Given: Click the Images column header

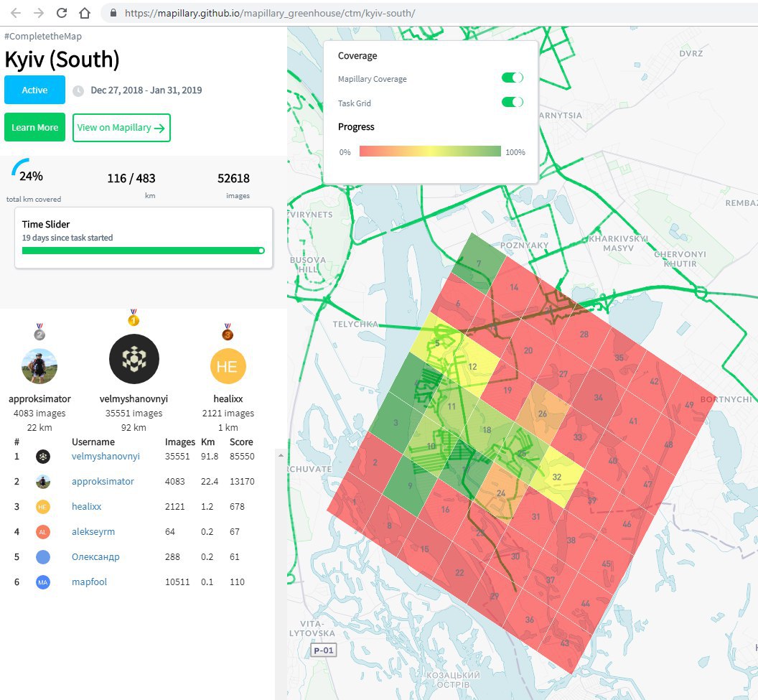Looking at the screenshot, I should 180,442.
